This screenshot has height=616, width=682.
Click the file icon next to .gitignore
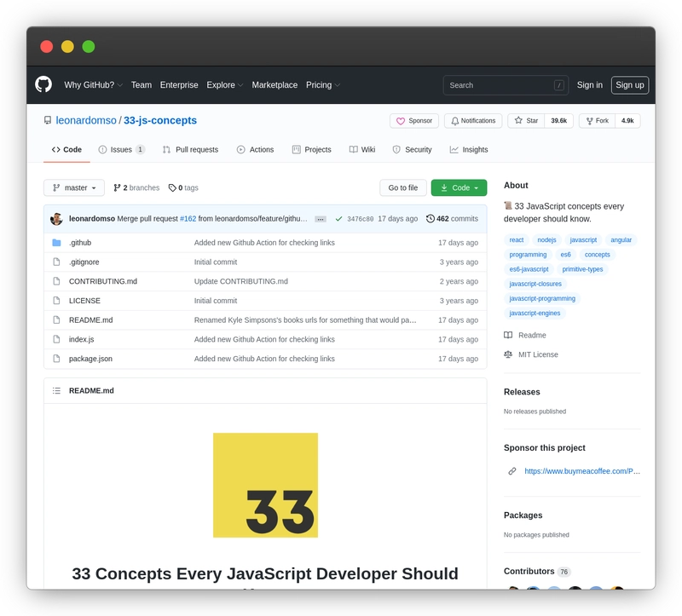coord(56,262)
